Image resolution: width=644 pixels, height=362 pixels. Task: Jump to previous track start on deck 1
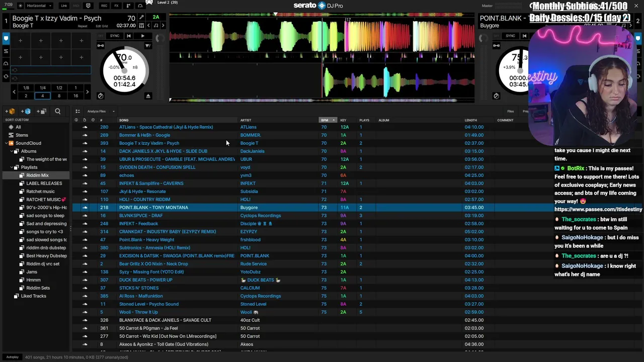click(129, 36)
